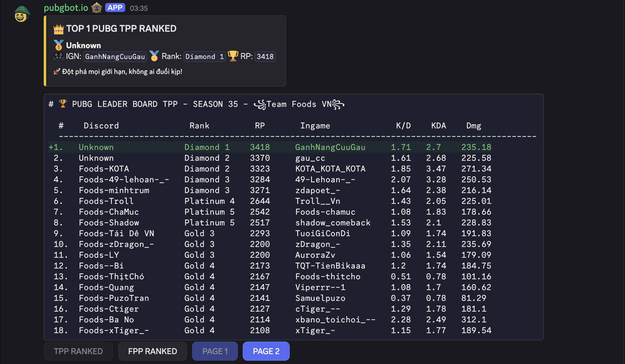
Task: Click xbano_toichoi_-- ingame name
Action: pyautogui.click(x=335, y=320)
